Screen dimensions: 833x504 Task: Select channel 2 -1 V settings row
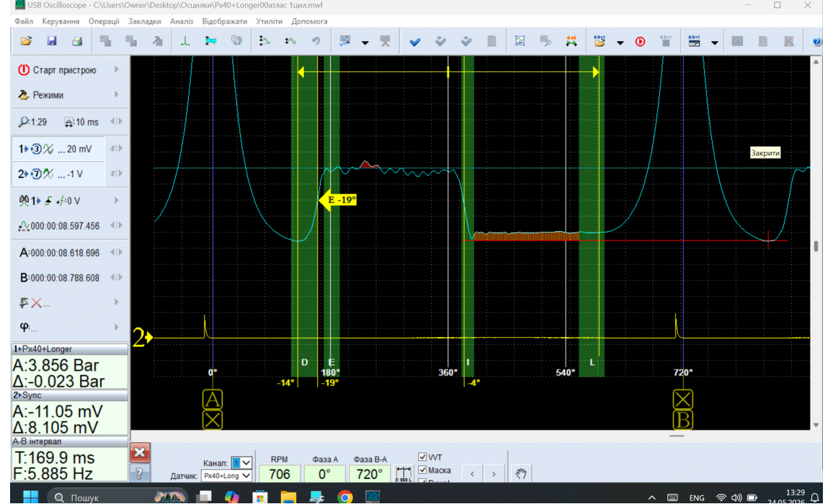[58, 174]
